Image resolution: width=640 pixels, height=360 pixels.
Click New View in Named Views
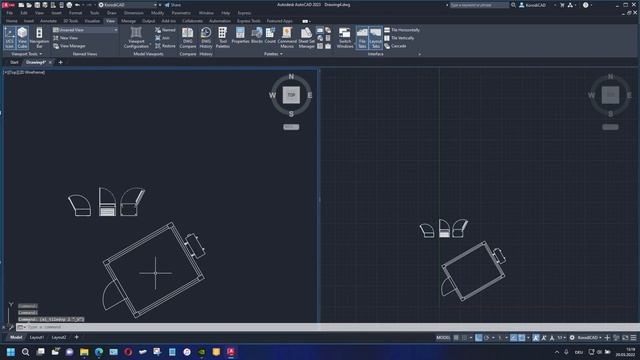[x=65, y=38]
